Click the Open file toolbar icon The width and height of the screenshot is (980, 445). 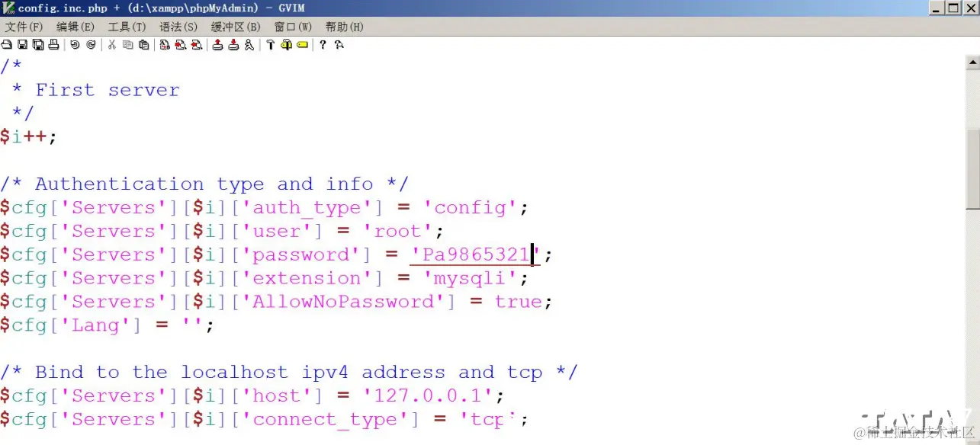(x=6, y=45)
